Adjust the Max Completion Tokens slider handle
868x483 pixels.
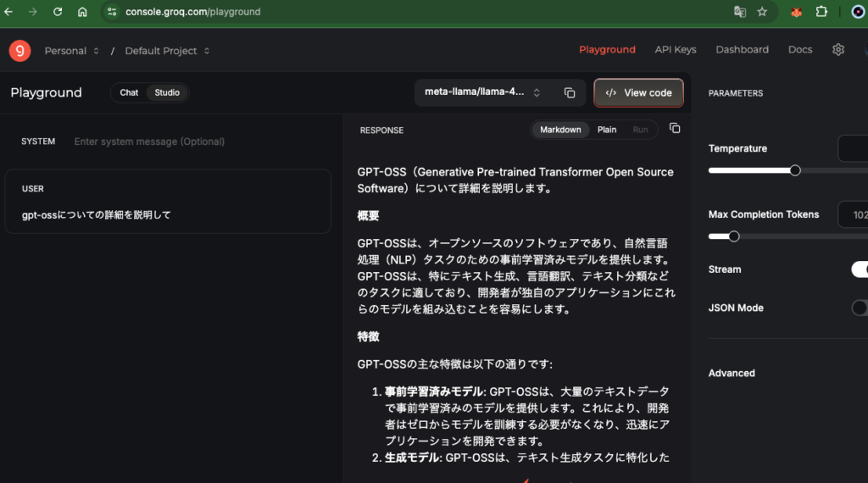[x=733, y=236]
